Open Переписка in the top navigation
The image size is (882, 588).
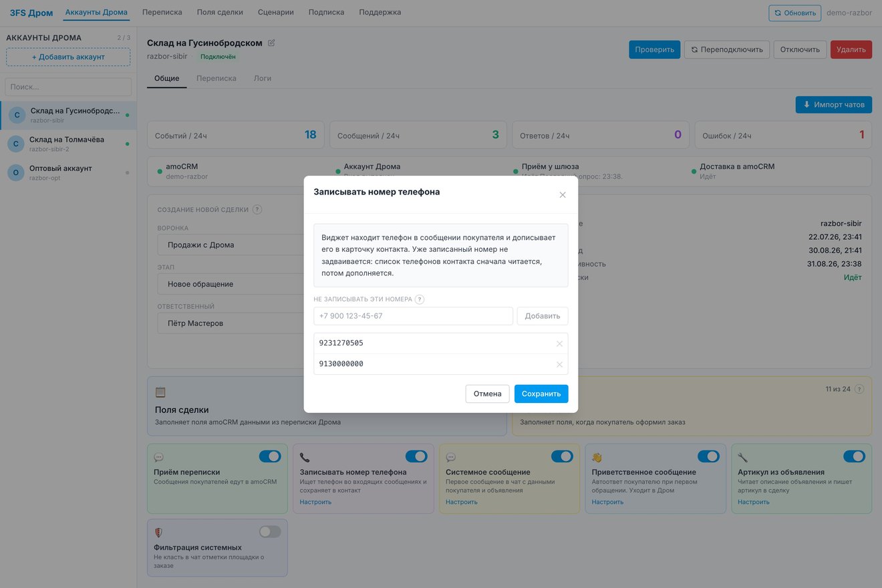click(162, 12)
